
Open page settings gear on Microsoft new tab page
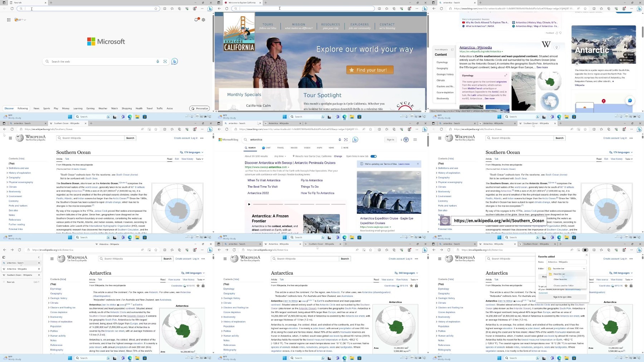tap(203, 20)
